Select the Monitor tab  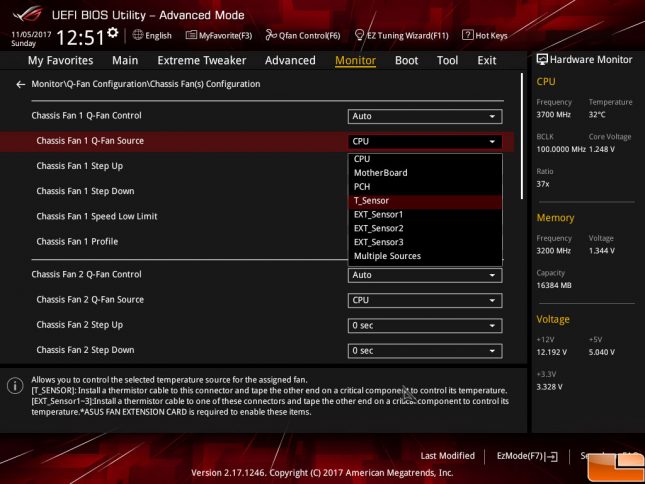(355, 60)
